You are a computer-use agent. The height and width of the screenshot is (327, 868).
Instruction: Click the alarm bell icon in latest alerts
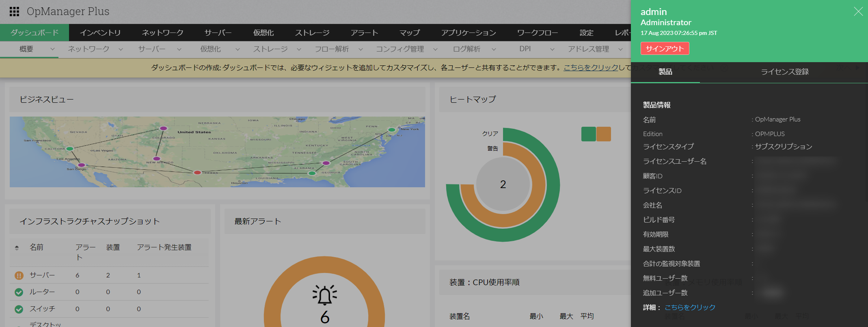pos(324,295)
